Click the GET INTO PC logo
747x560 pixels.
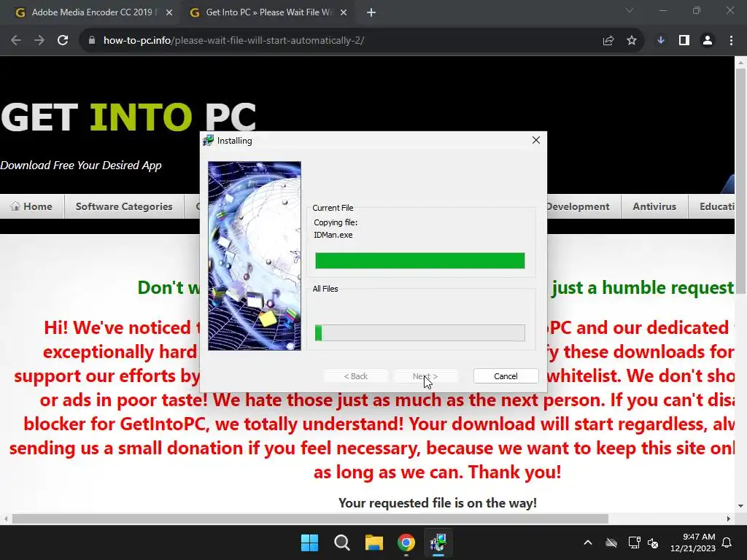point(128,117)
